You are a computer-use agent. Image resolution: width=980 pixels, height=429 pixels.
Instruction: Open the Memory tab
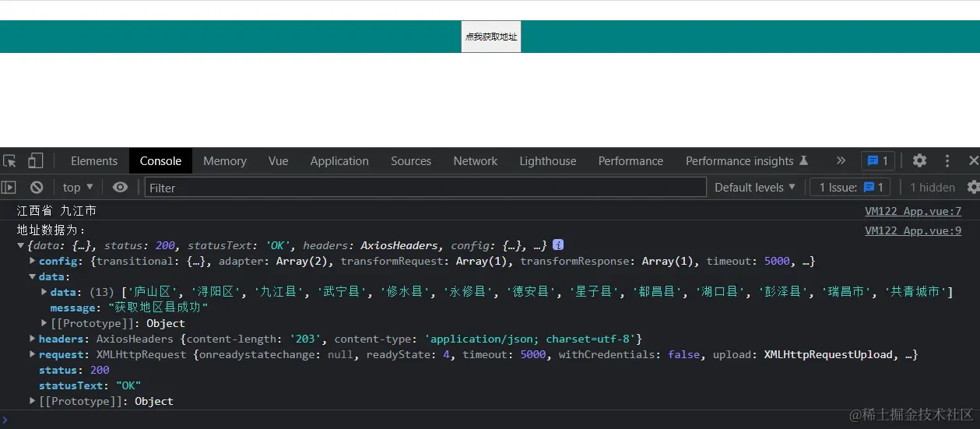pos(225,161)
